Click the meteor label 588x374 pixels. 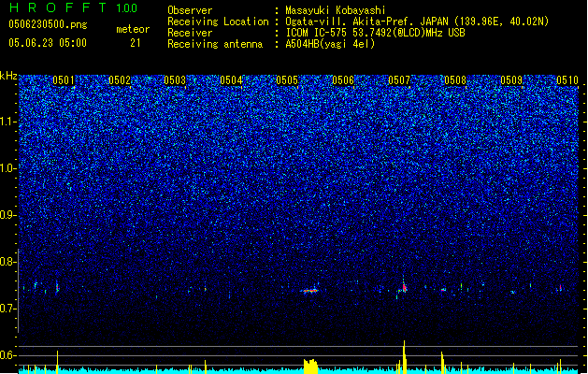click(133, 29)
